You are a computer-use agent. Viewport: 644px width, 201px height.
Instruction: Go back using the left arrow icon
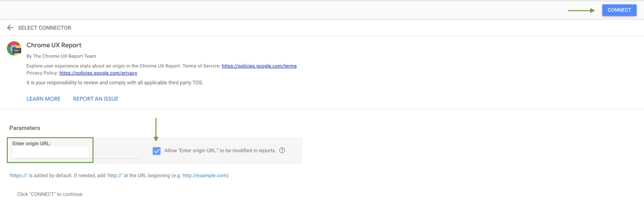click(x=10, y=28)
